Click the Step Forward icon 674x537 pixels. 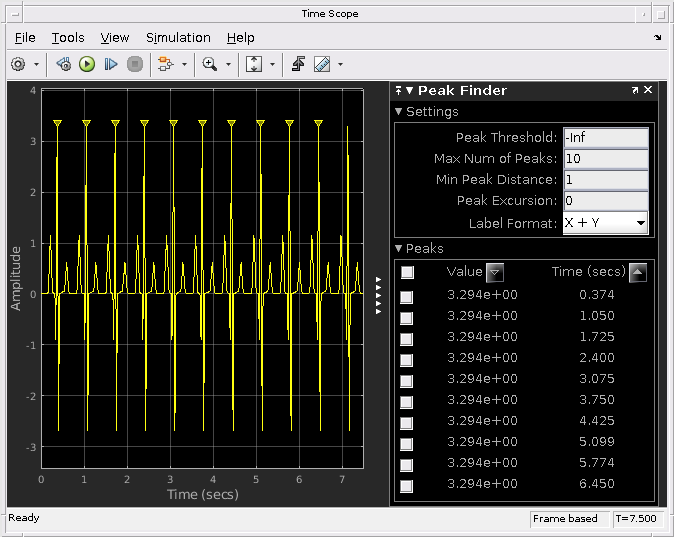click(x=111, y=64)
